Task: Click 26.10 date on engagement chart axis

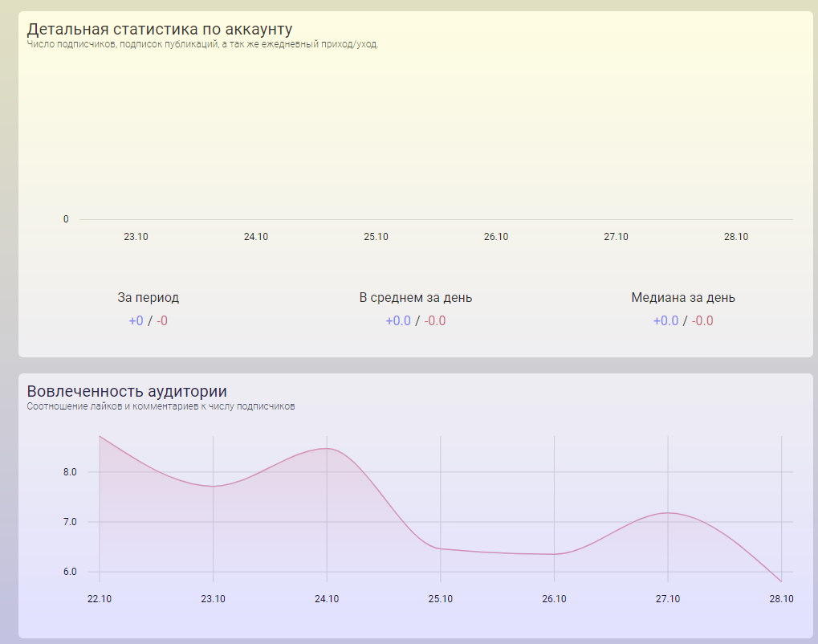Action: [554, 599]
